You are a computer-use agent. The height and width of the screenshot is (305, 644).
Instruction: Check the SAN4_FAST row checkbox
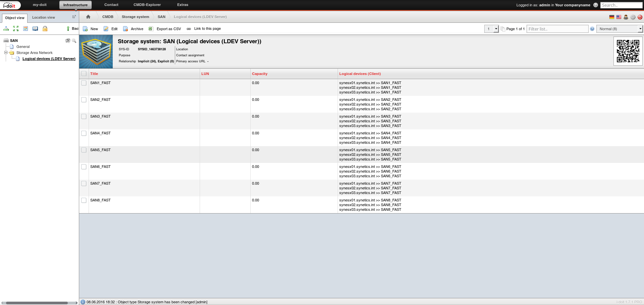pyautogui.click(x=84, y=133)
